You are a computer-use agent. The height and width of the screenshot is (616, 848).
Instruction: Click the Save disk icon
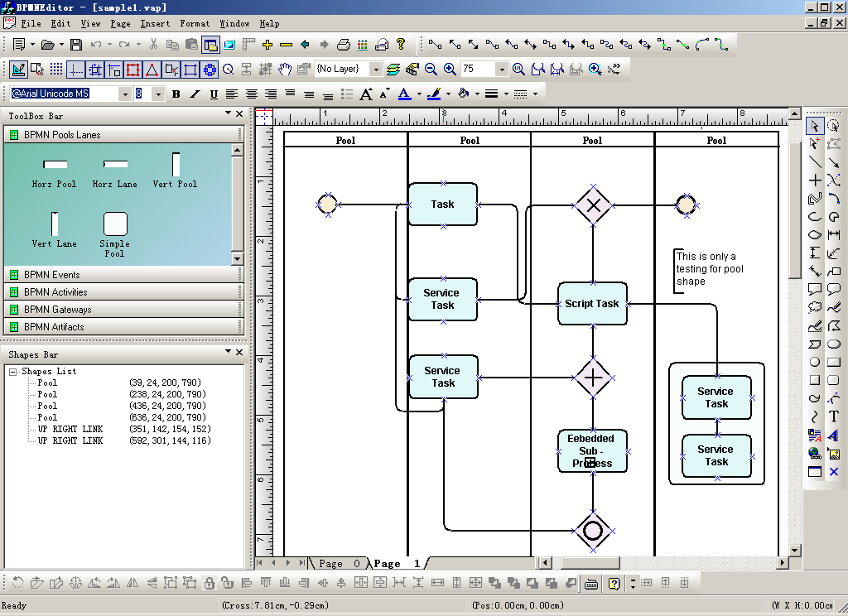pos(76,45)
